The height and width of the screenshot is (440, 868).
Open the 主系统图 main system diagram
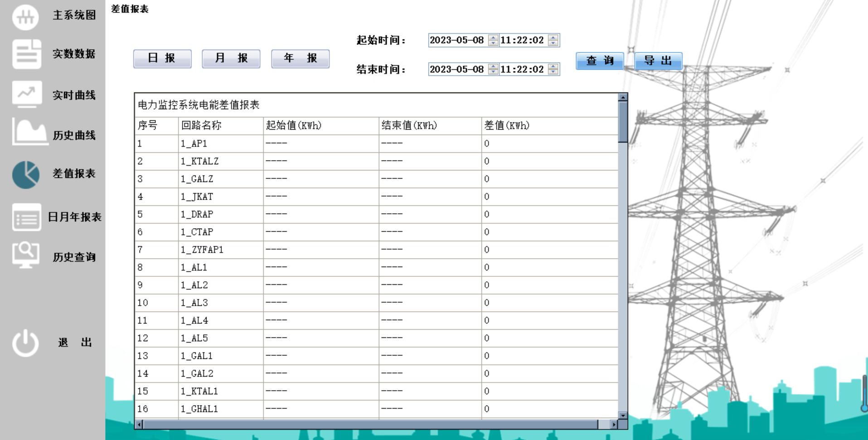(26, 17)
